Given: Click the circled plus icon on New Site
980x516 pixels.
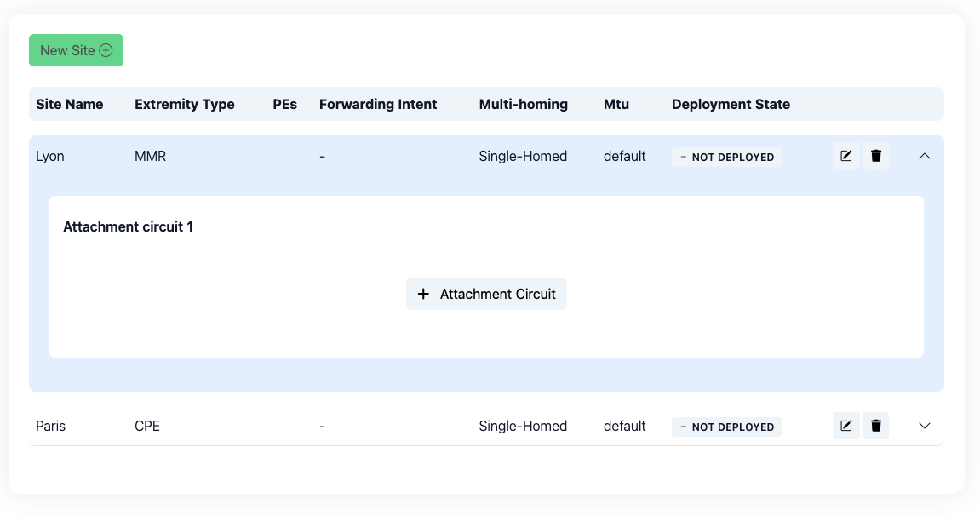Looking at the screenshot, I should coord(106,50).
